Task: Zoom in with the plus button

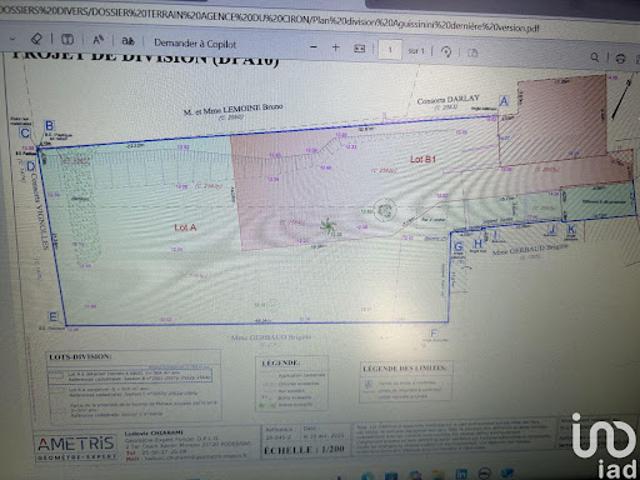Action: click(x=336, y=47)
